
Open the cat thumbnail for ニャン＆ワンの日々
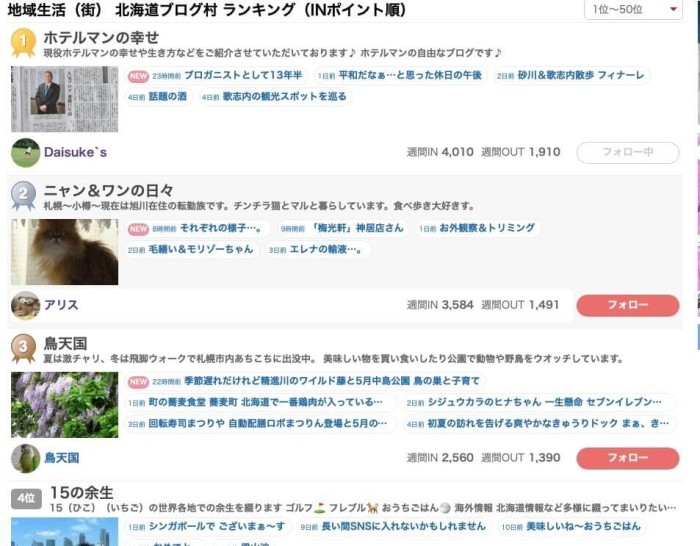[64, 252]
